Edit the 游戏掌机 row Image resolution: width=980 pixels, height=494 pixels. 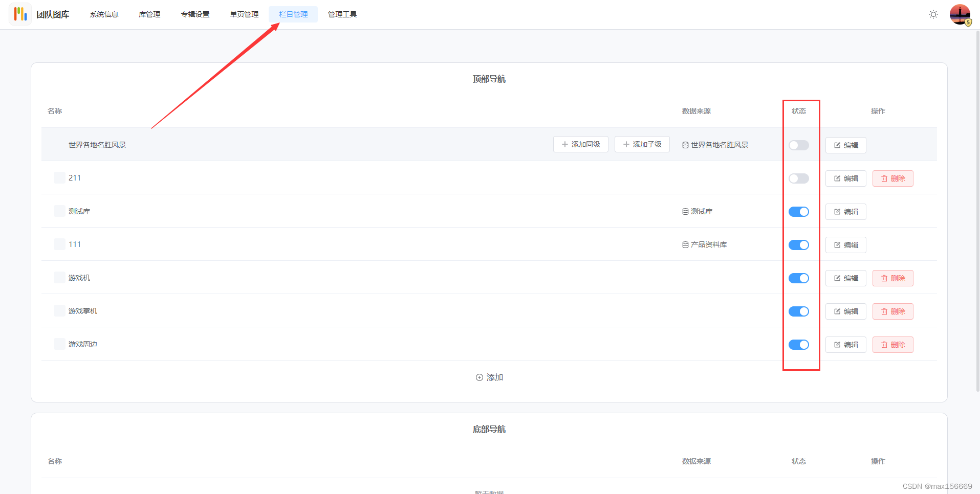click(845, 311)
